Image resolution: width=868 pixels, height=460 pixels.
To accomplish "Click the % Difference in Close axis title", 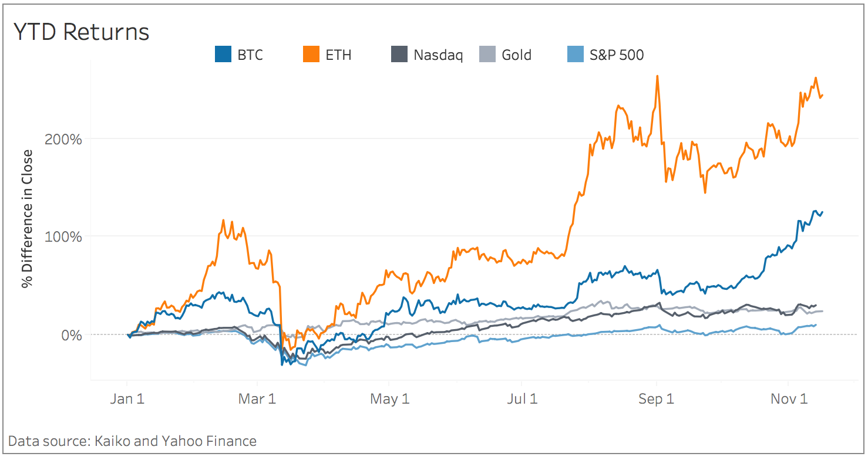I will tap(27, 218).
